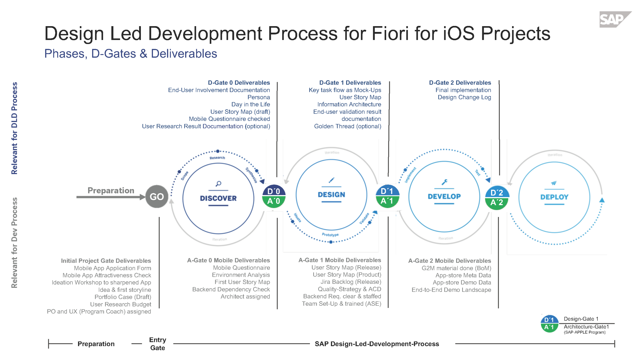
Task: Click End-User Involvement Documentation
Action: [x=219, y=90]
